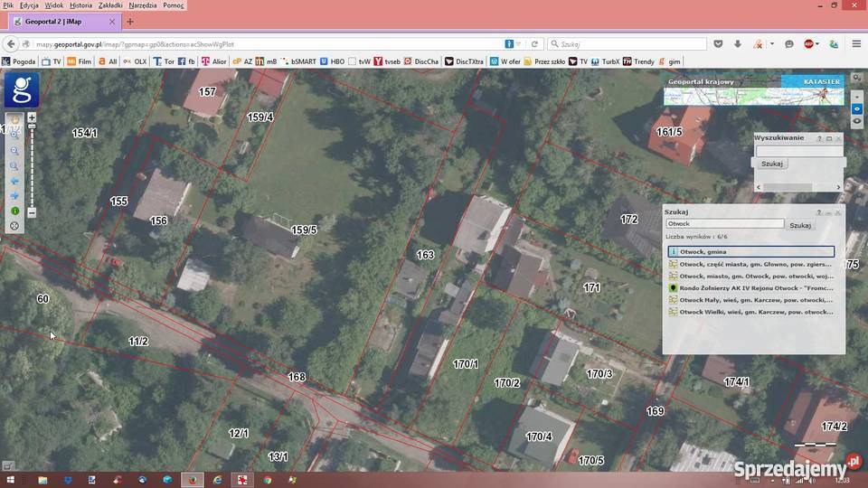Go to previous map view with left arrow
This screenshot has width=868, height=488.
[15, 181]
